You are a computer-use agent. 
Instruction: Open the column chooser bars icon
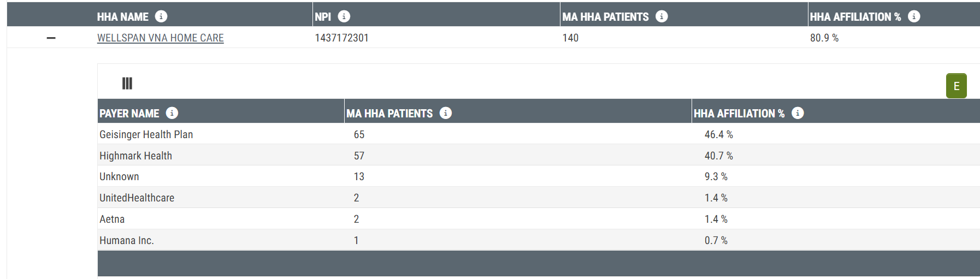[x=127, y=84]
